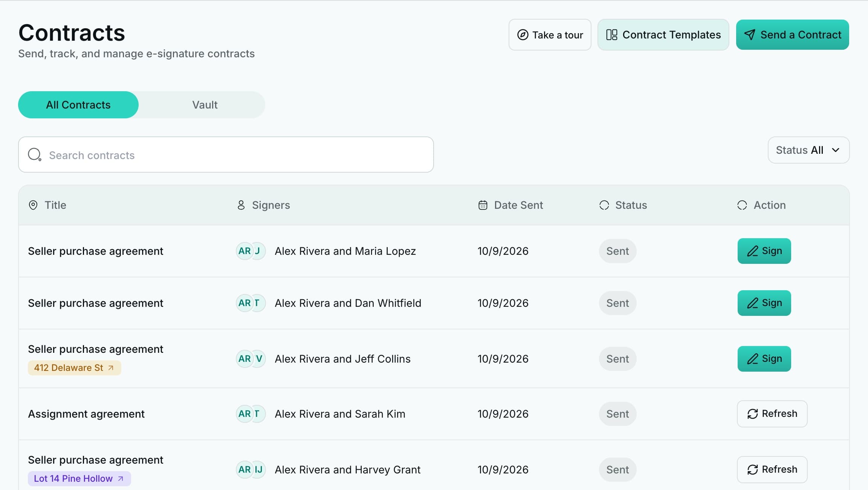
Task: Refresh the Harvey Grant contract
Action: (x=772, y=470)
